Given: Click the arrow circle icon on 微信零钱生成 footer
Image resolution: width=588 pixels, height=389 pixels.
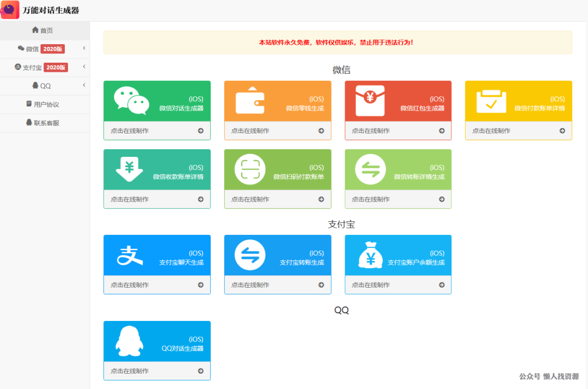Looking at the screenshot, I should coord(321,131).
